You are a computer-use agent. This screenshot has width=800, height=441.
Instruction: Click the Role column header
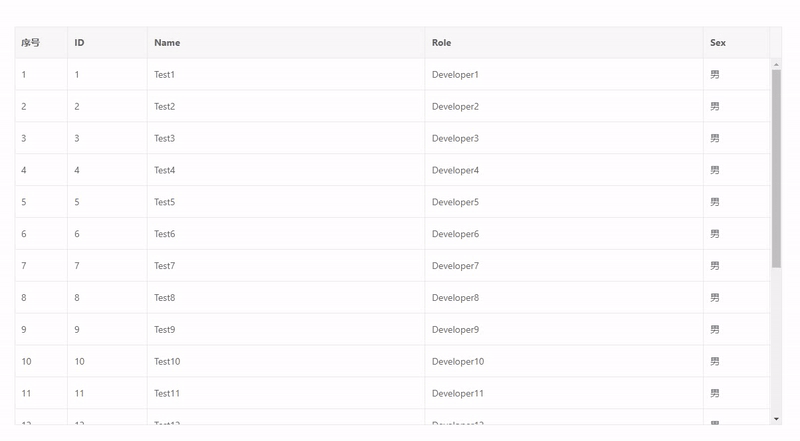(x=441, y=43)
